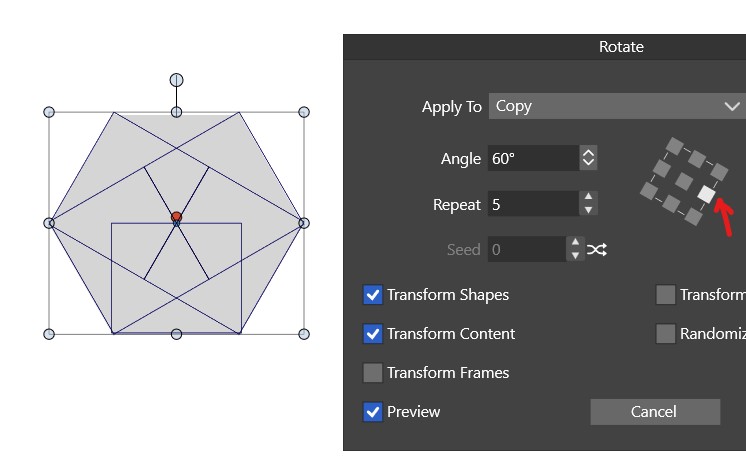Select the highlighted white anchor point square
Image resolution: width=746 pixels, height=469 pixels.
click(707, 193)
